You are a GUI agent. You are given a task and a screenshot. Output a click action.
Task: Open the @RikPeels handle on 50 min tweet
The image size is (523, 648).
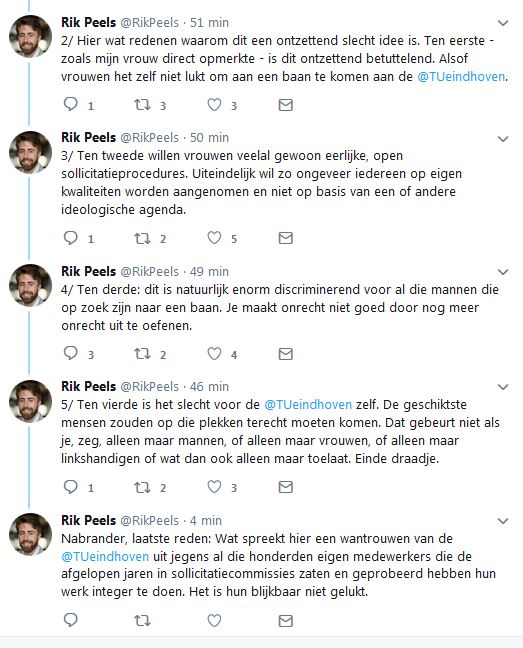click(150, 138)
